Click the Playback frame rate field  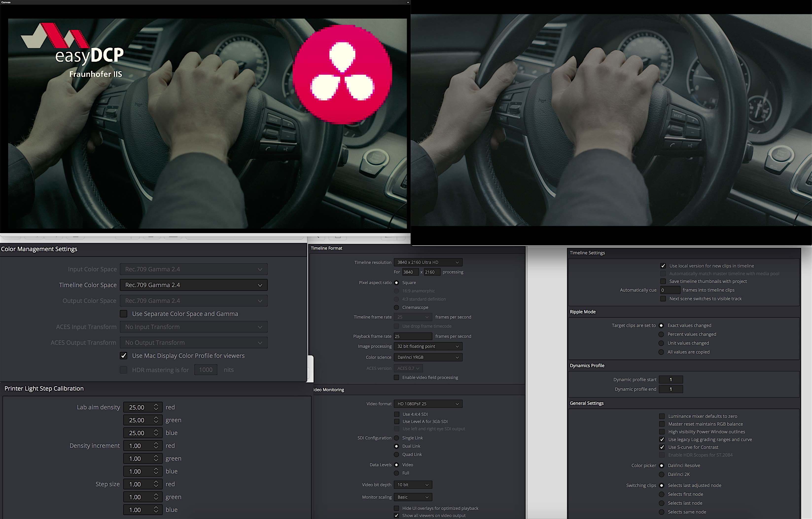tap(413, 336)
